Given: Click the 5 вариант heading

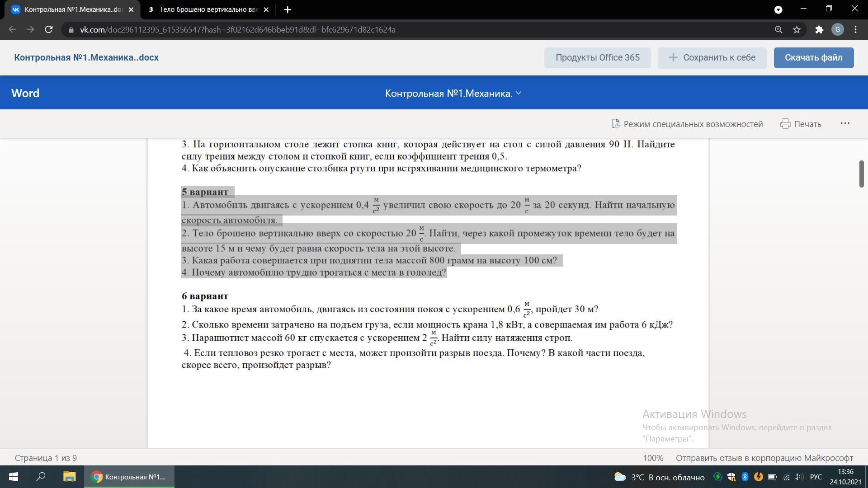Looking at the screenshot, I should tap(205, 192).
